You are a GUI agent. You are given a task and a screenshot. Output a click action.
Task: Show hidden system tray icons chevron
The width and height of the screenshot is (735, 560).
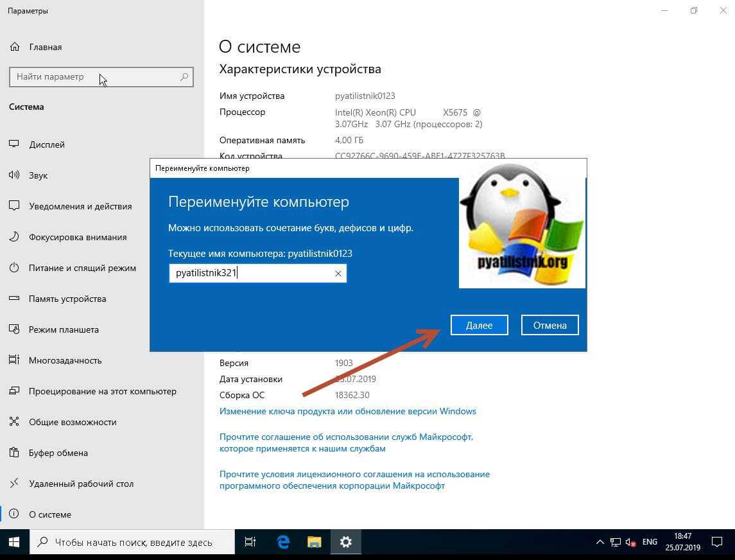pos(600,542)
